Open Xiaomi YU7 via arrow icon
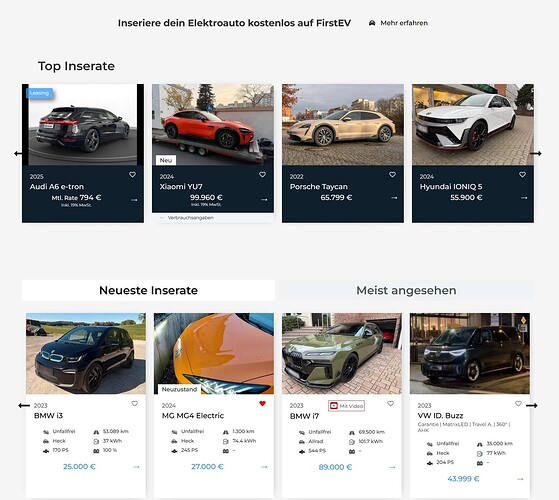559x500 pixels. 264,200
